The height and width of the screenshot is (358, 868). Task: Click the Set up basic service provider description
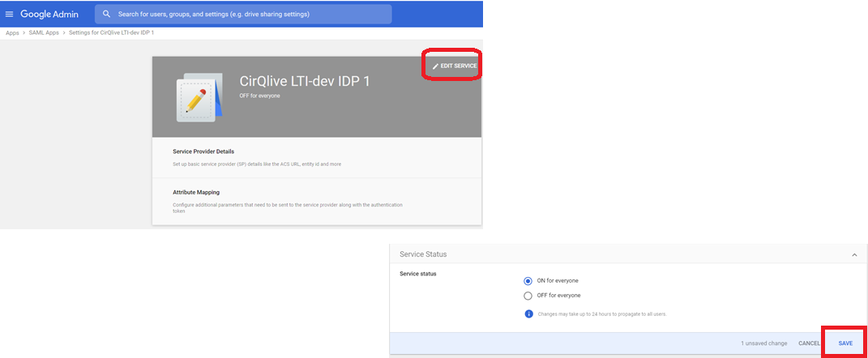(x=257, y=164)
